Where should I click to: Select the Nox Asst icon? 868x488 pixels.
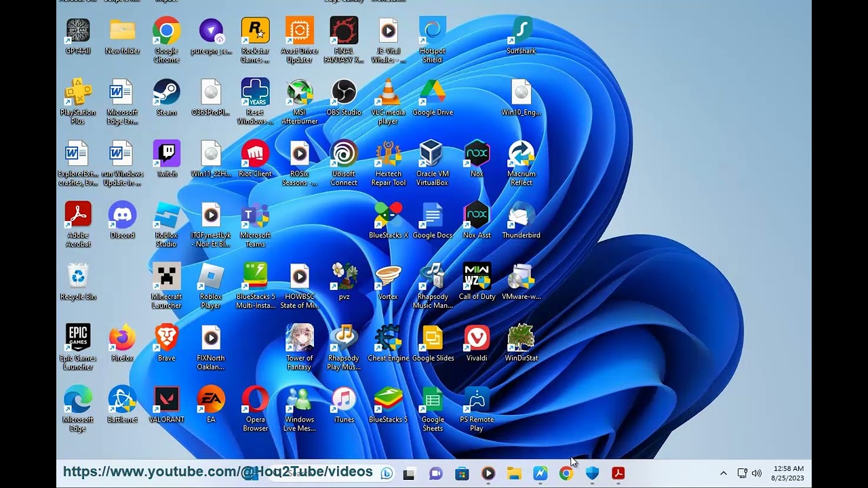pyautogui.click(x=477, y=215)
